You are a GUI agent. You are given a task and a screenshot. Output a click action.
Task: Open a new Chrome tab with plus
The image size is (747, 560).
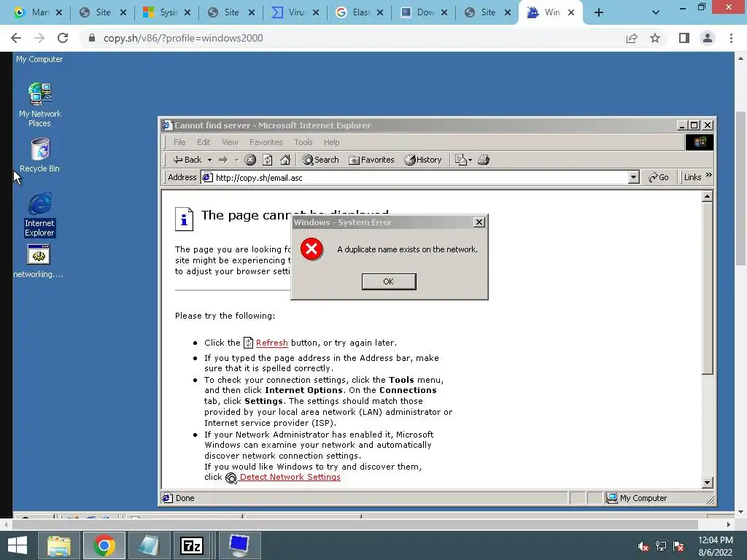point(599,13)
